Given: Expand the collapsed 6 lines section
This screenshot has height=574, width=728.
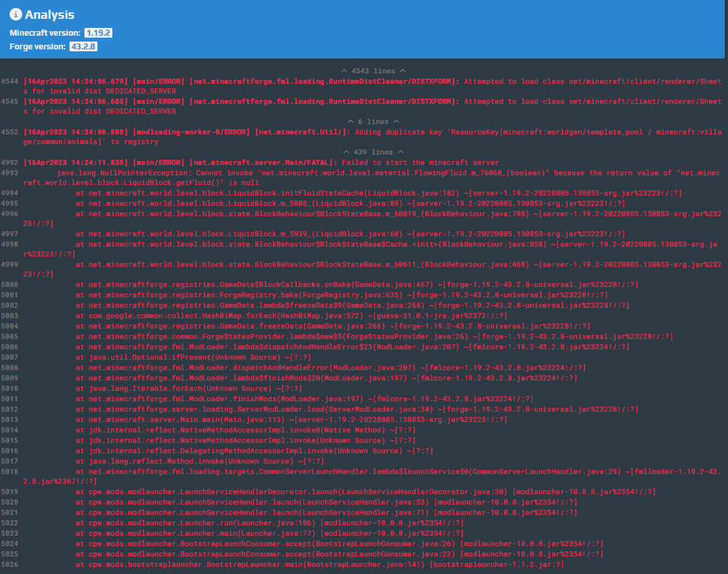Looking at the screenshot, I should point(373,121).
